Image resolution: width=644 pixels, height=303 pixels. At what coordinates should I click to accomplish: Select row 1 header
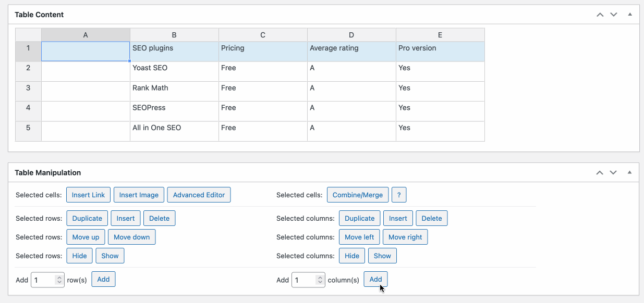pyautogui.click(x=28, y=52)
